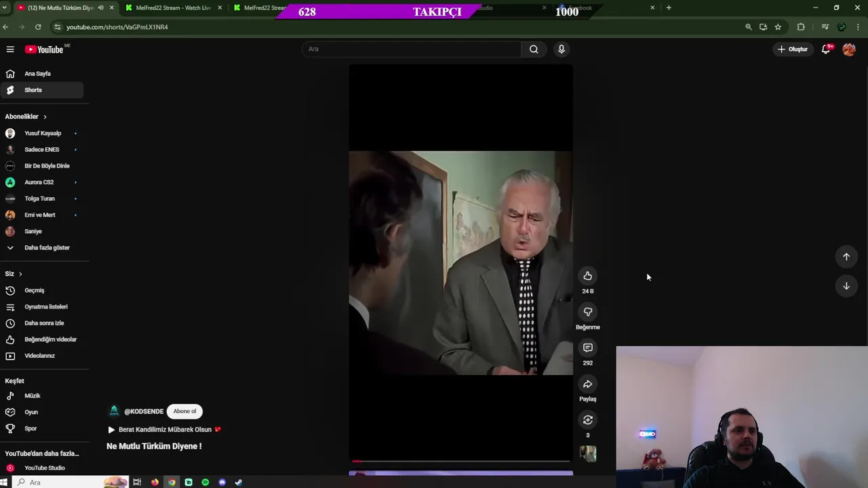Open Ana Sayfa in the sidebar
The height and width of the screenshot is (488, 868).
click(x=42, y=73)
